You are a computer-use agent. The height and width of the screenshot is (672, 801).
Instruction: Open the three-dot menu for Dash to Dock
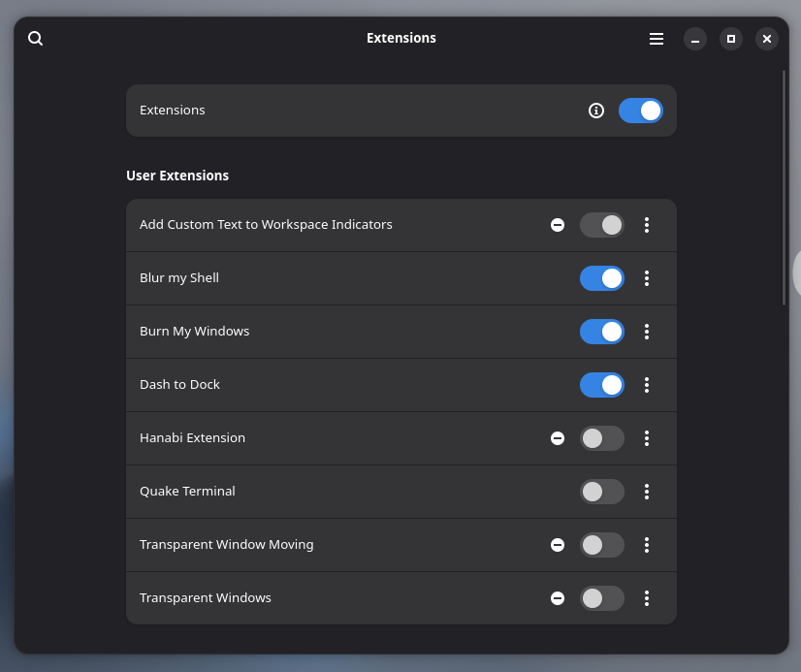(647, 385)
